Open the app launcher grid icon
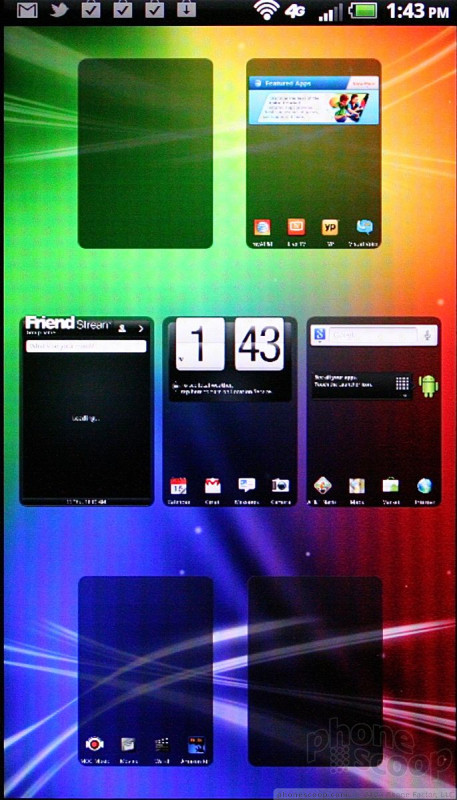457x800 pixels. 403,383
